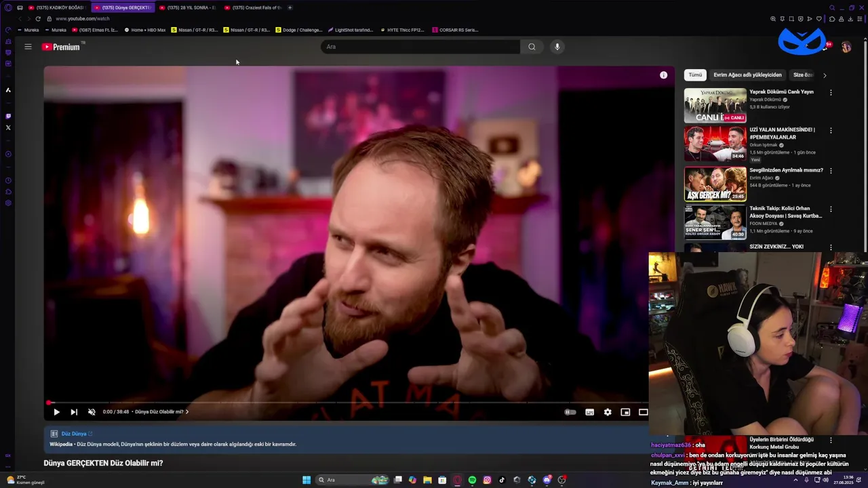Open Extensions from Opera sidebar
This screenshot has width=868, height=488.
click(8, 192)
